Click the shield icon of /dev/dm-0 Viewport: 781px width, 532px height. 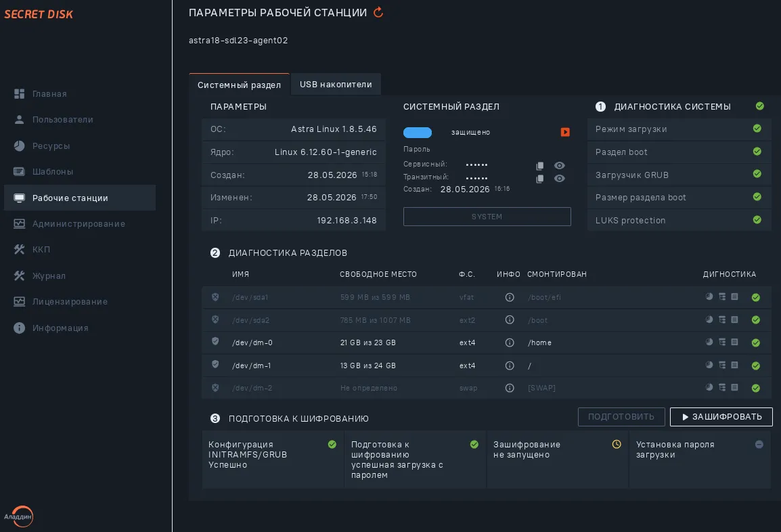click(x=215, y=341)
